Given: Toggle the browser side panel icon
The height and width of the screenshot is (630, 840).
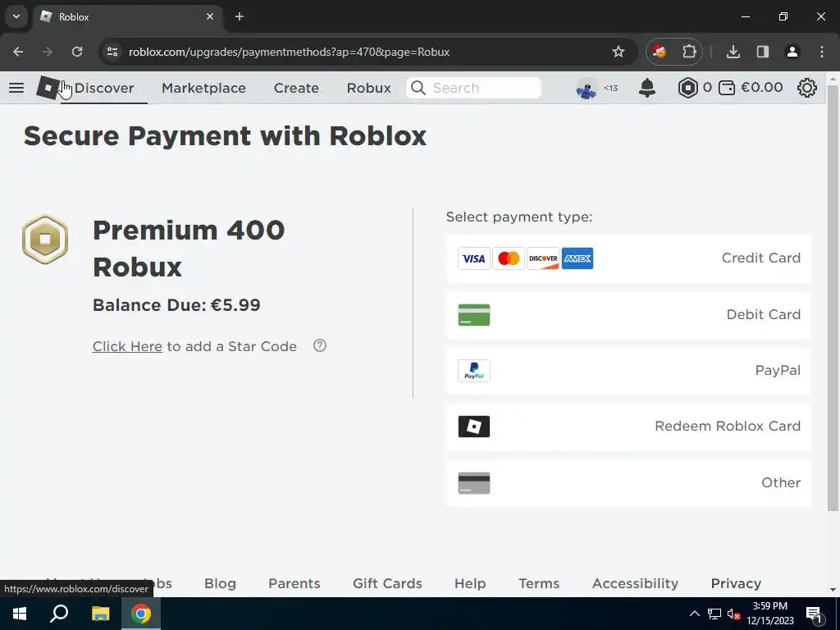Looking at the screenshot, I should pos(762,52).
